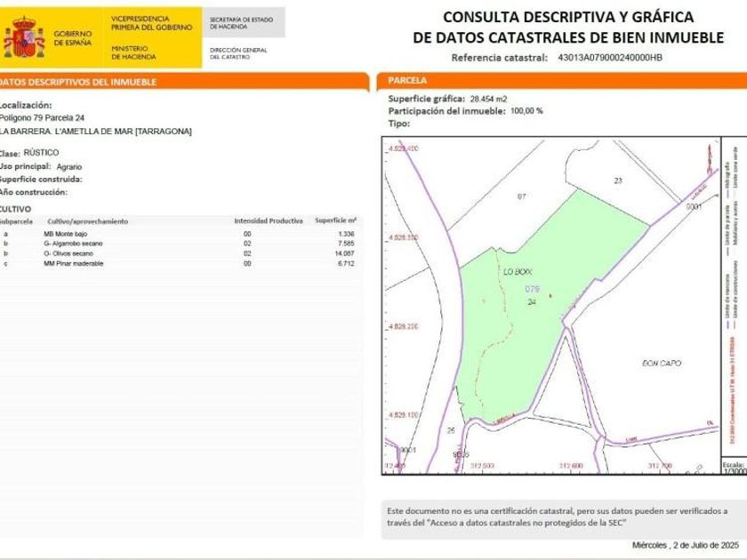Click surface value 6.712
Screen dimensions: 747x560
point(346,263)
